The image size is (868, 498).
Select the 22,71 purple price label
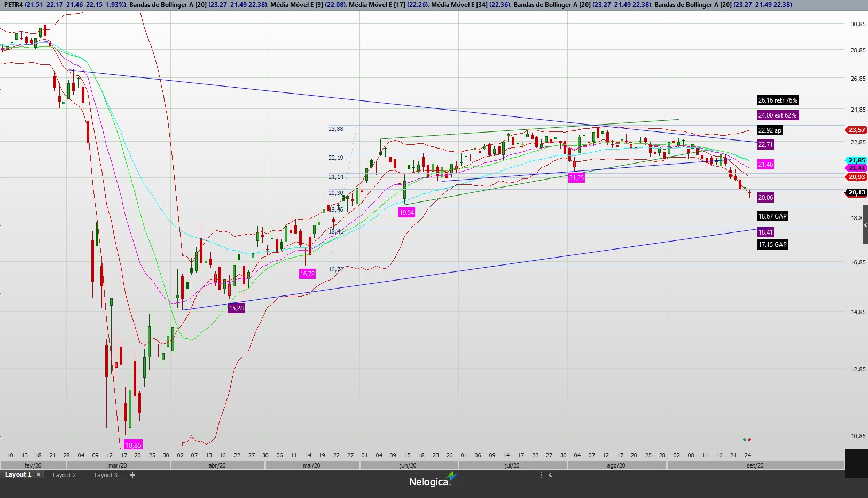[765, 145]
